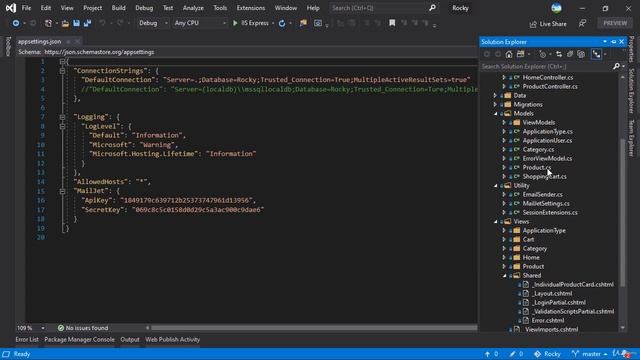Collapse the Utility folder arrow
The width and height of the screenshot is (640, 360).
pos(496,185)
